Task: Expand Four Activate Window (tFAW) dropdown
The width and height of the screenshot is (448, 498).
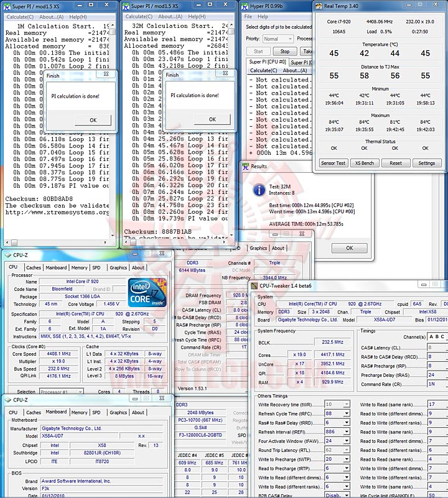Action: (x=347, y=441)
